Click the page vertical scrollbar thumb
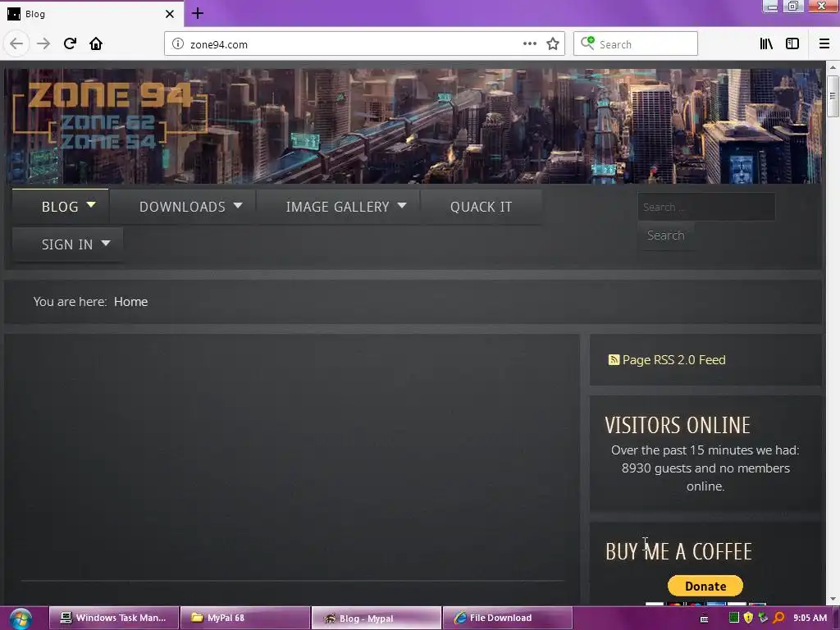The width and height of the screenshot is (840, 630). [832, 96]
